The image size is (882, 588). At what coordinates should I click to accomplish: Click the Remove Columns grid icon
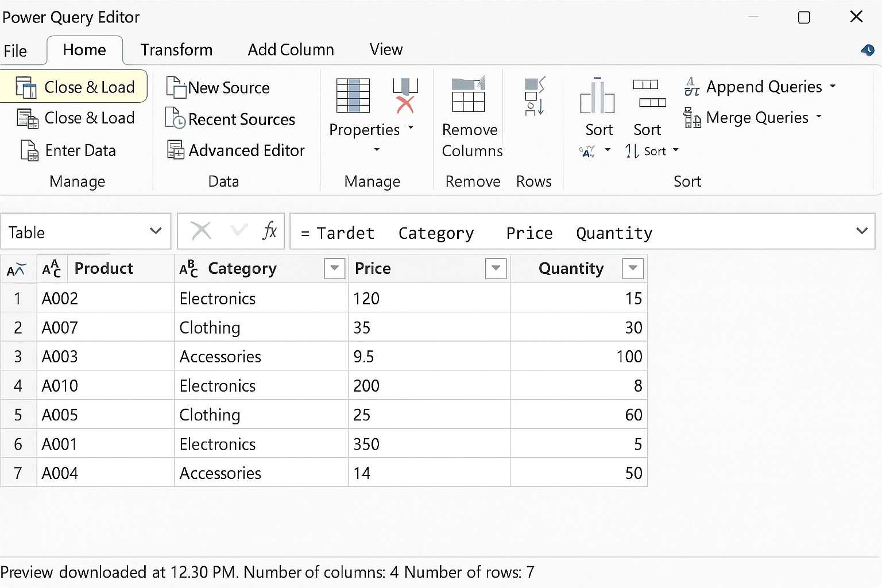pyautogui.click(x=469, y=95)
